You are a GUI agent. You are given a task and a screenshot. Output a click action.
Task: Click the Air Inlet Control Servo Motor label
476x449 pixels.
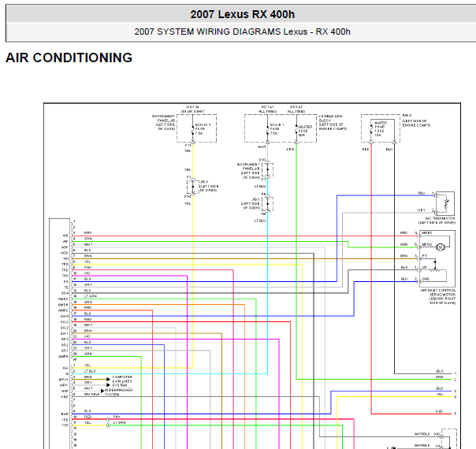coord(439,297)
